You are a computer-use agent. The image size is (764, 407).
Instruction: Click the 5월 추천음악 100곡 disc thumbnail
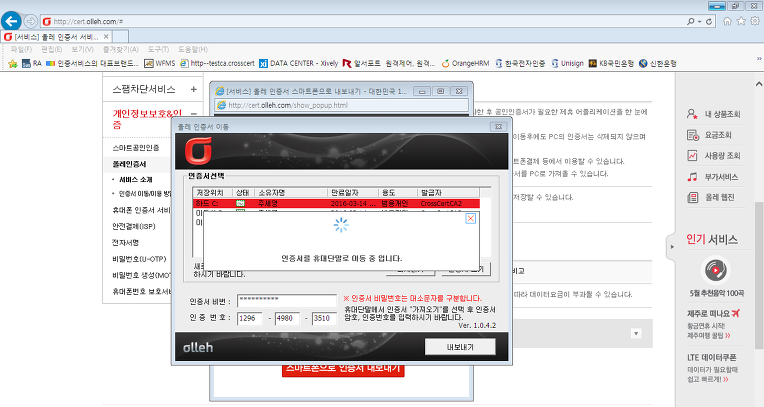coord(716,270)
